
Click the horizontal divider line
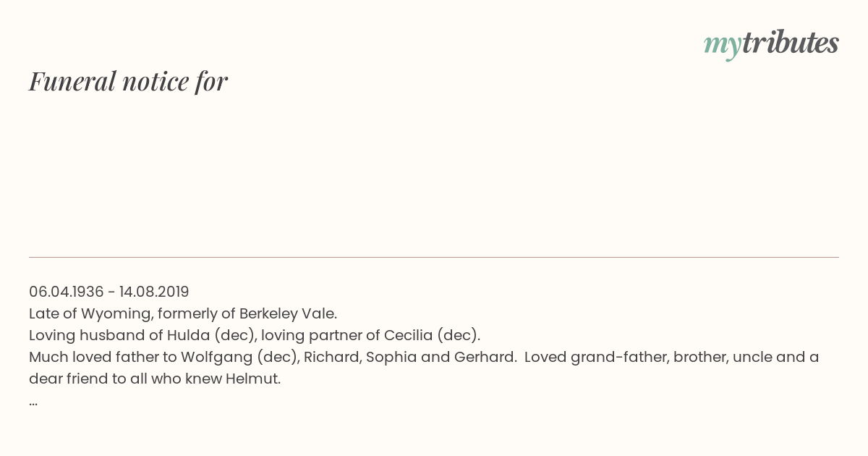(434, 257)
